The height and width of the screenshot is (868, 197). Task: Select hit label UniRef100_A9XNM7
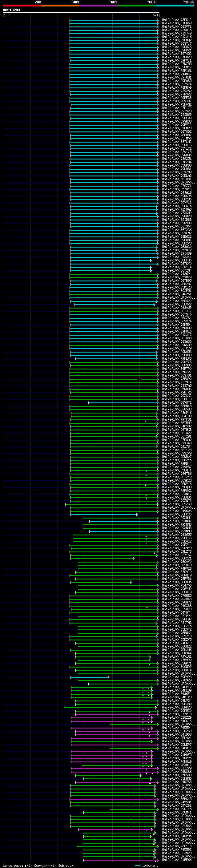tap(177, 521)
